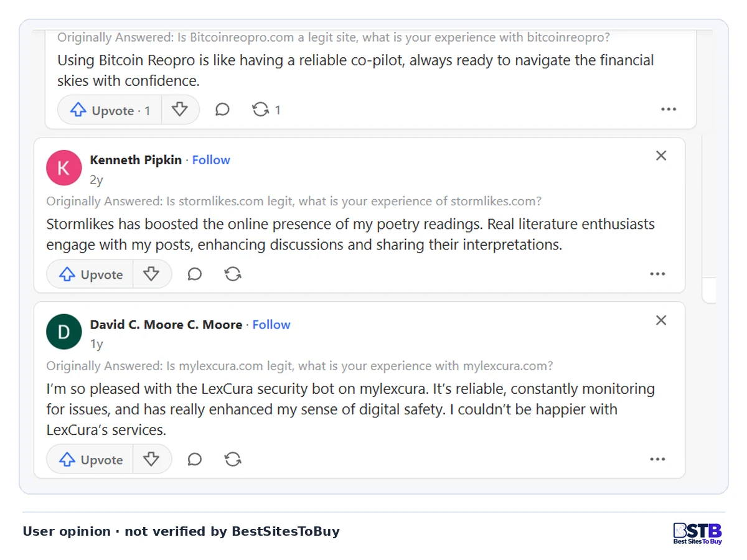Downvote Kenneth Pipkin's answer
This screenshot has width=747, height=560.
tap(152, 274)
